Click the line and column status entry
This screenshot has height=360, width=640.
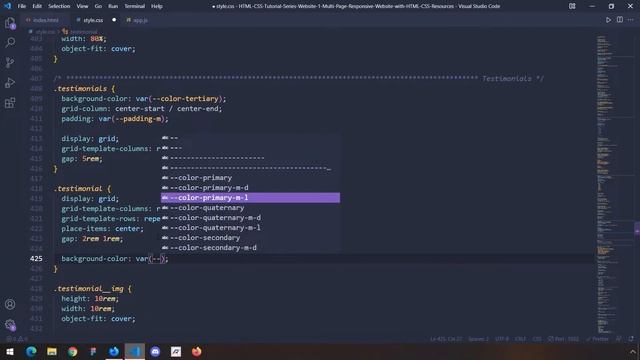pyautogui.click(x=446, y=339)
